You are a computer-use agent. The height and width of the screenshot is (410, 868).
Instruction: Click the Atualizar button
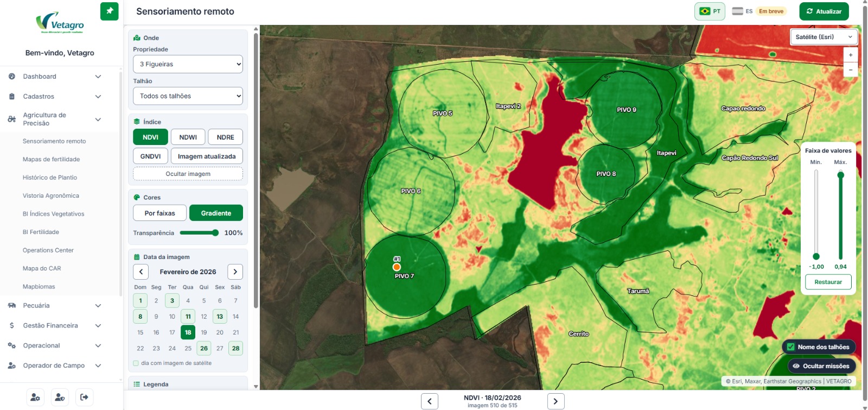pyautogui.click(x=824, y=11)
